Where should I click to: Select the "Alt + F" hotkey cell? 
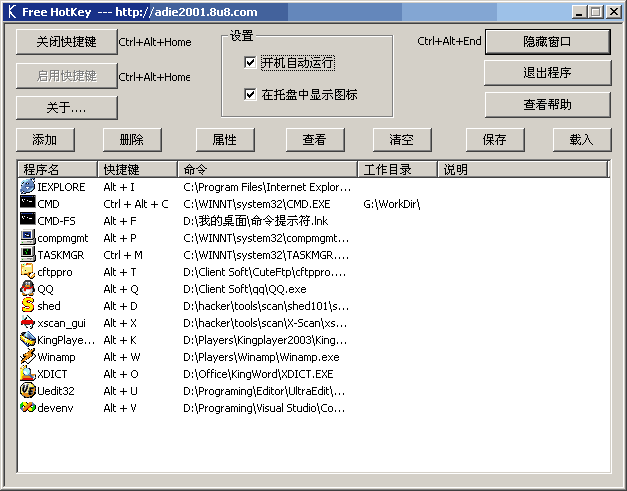coord(120,221)
